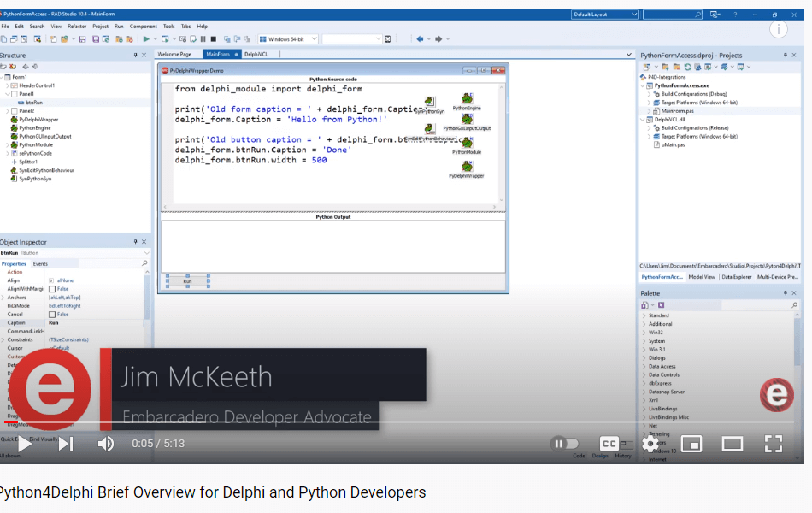Open the File menu
Screen dimensions: 812x513
pyautogui.click(x=5, y=26)
